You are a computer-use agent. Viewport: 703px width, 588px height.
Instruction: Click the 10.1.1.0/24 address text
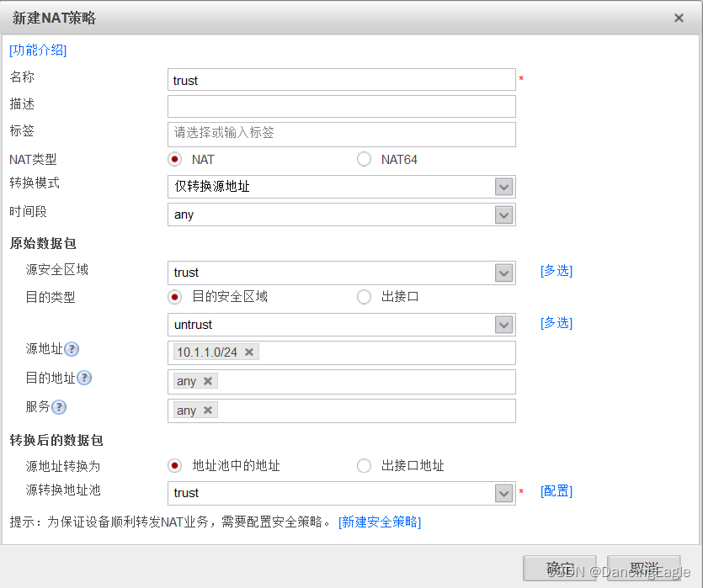(x=206, y=352)
